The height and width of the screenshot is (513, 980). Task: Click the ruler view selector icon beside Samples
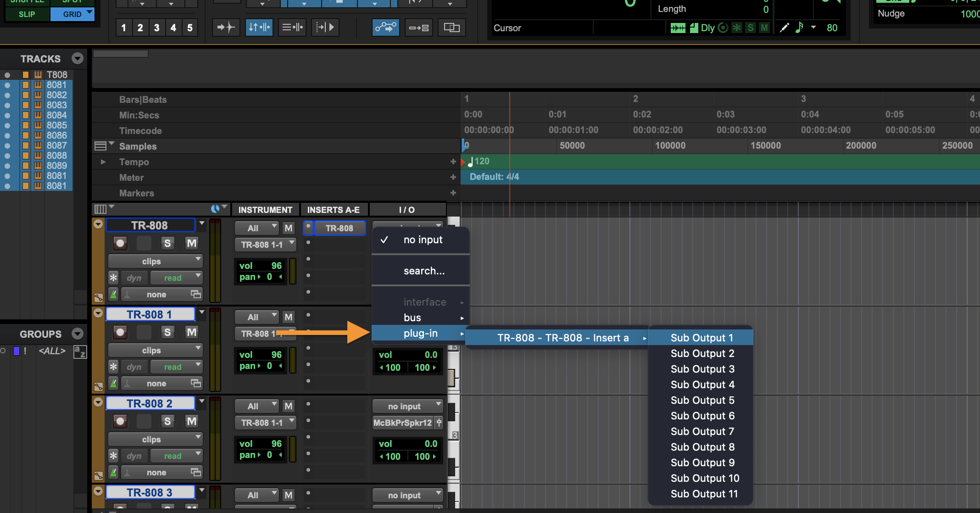point(100,146)
